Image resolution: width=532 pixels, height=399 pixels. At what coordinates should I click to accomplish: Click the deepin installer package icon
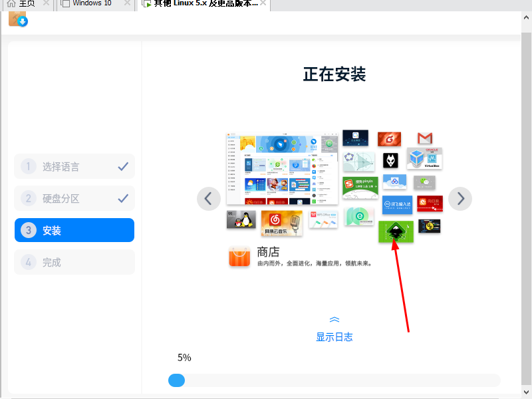[18, 19]
